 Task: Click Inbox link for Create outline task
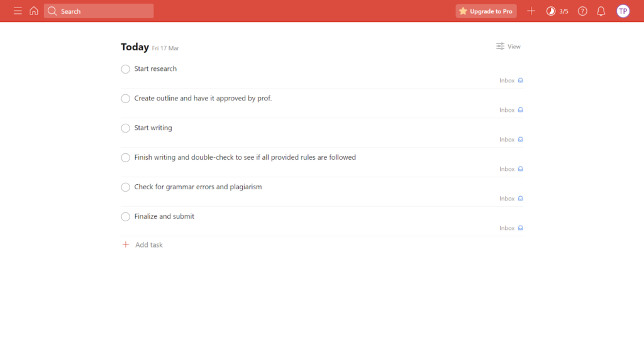click(511, 110)
